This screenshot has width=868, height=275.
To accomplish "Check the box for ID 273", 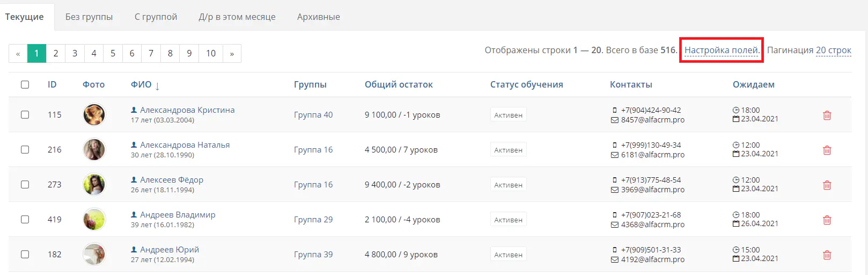I will pos(25,184).
